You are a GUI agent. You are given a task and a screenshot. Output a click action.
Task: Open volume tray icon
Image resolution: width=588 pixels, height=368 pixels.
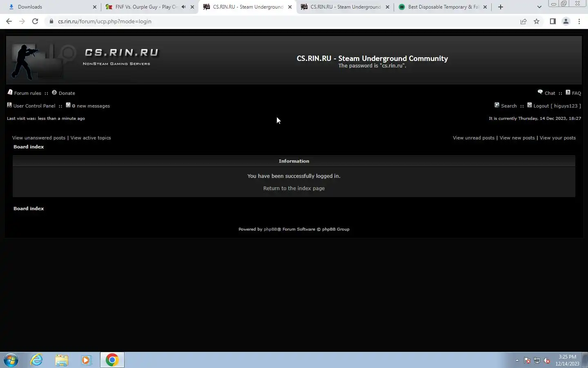(x=547, y=360)
